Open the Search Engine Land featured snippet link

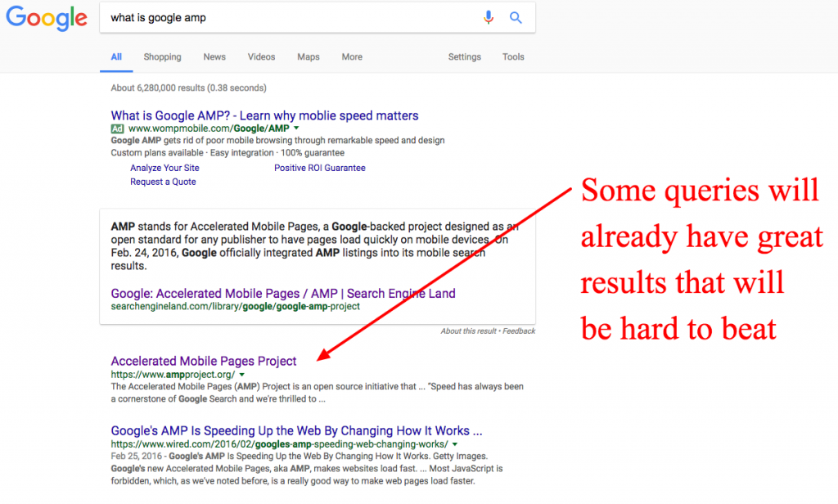283,294
